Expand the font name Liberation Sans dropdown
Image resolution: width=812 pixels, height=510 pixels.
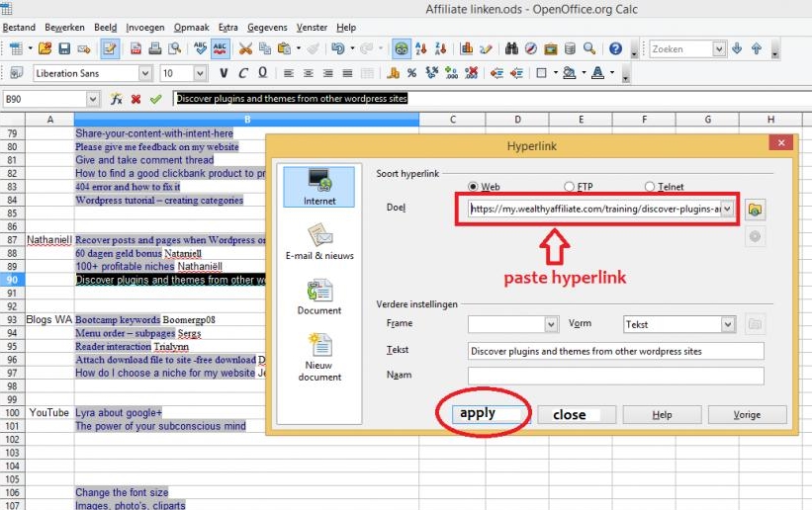click(x=145, y=73)
